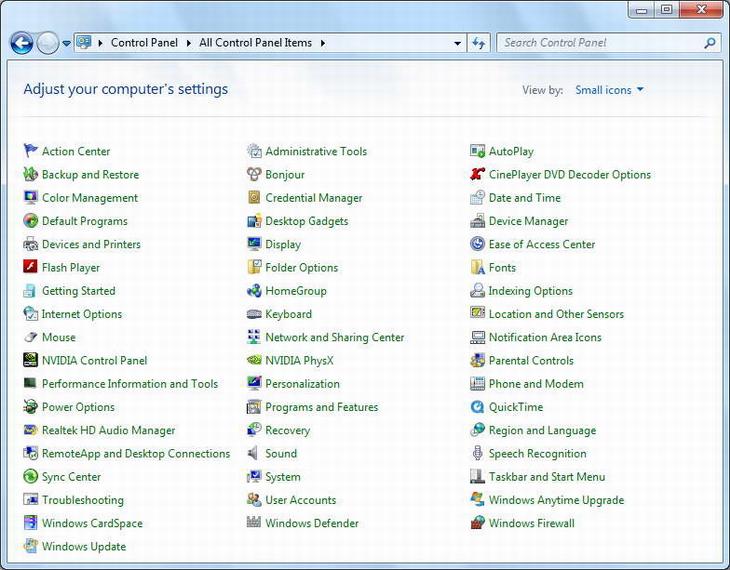Open the Date and Time link

point(525,198)
